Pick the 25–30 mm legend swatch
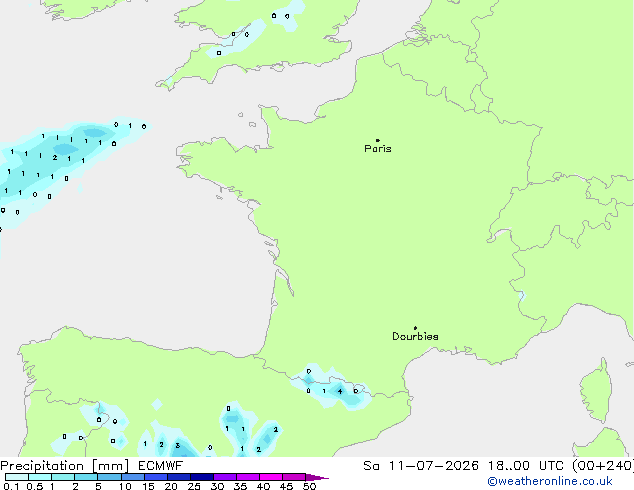Image resolution: width=634 pixels, height=490 pixels. click(202, 477)
